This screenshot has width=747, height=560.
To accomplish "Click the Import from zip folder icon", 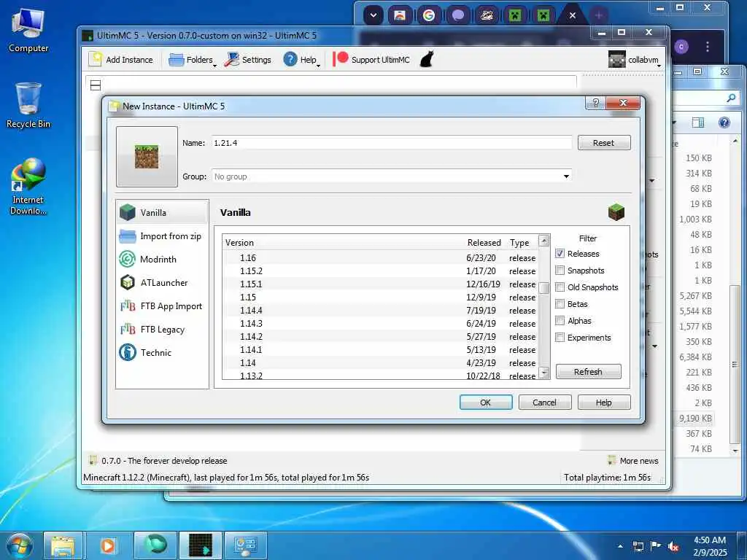I will point(128,236).
